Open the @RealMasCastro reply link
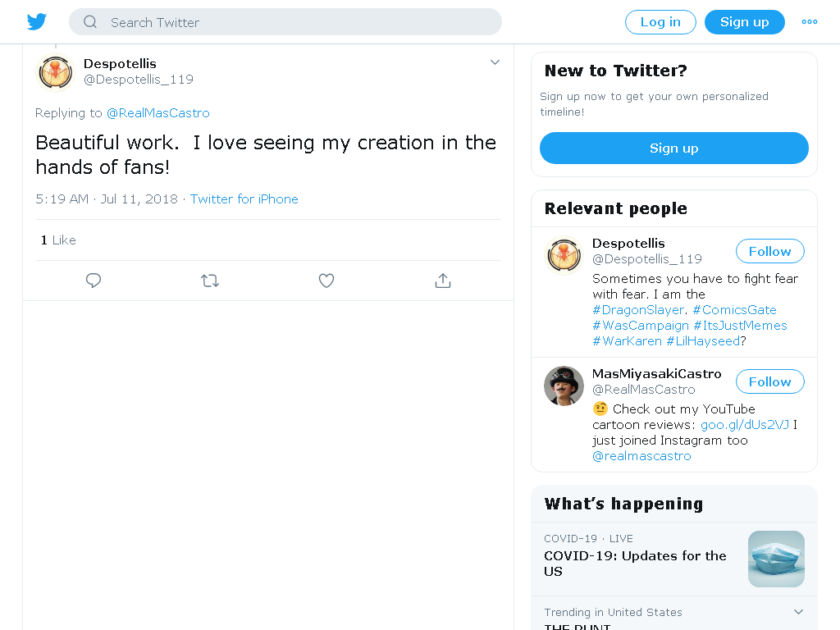This screenshot has width=840, height=630. (158, 113)
